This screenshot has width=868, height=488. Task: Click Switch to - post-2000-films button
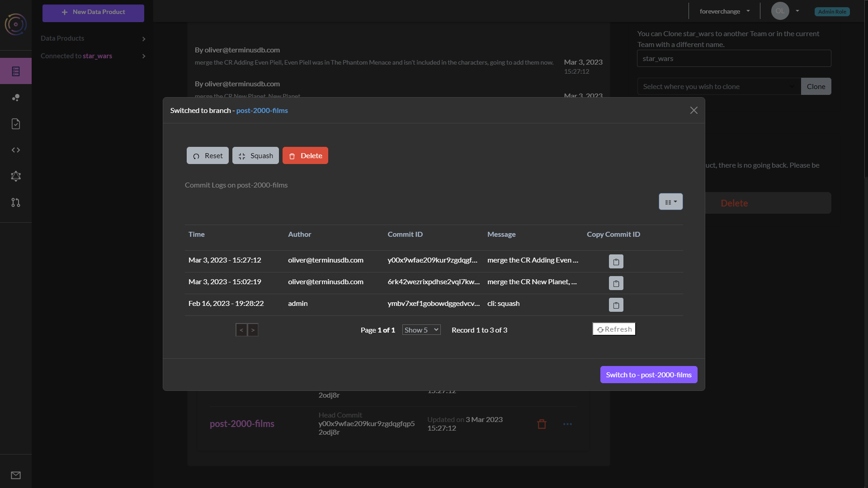coord(649,375)
